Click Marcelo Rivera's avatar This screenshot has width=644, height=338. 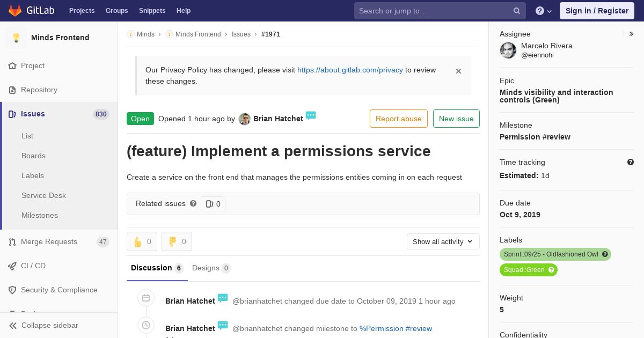pyautogui.click(x=508, y=50)
